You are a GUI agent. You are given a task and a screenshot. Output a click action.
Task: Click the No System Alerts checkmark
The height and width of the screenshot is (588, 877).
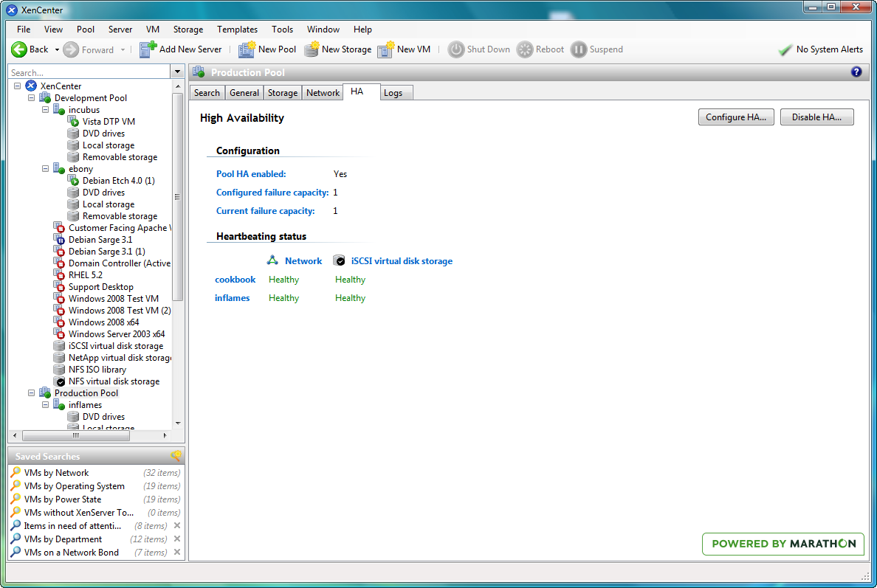(785, 49)
